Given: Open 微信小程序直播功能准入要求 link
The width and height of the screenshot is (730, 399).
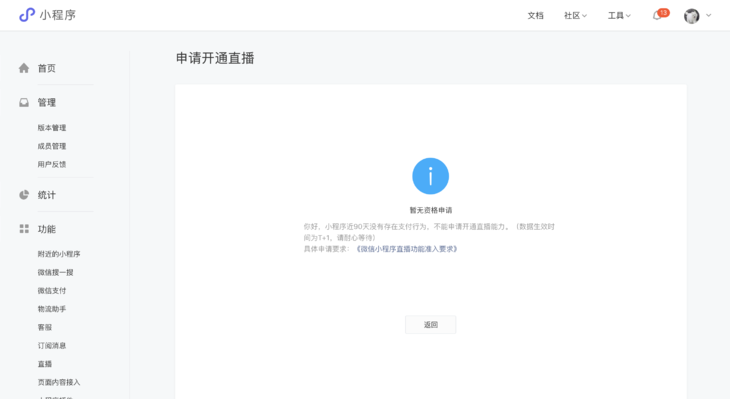Looking at the screenshot, I should point(407,249).
